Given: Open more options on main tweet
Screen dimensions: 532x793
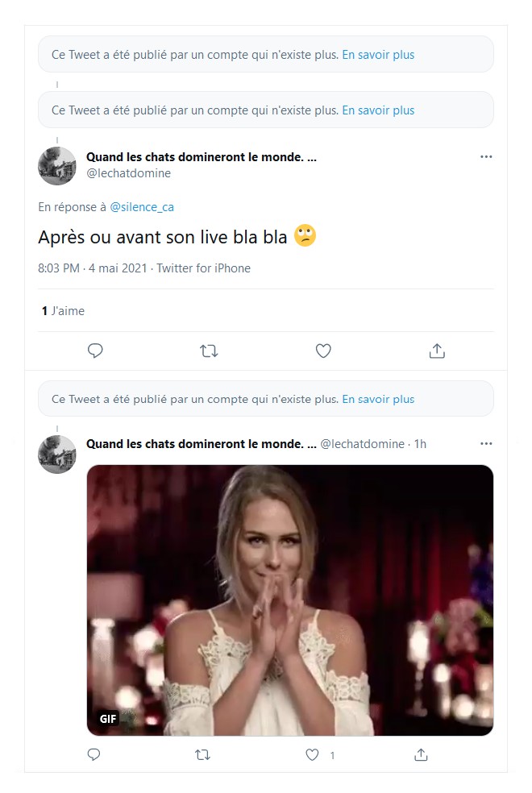Looking at the screenshot, I should pyautogui.click(x=486, y=156).
